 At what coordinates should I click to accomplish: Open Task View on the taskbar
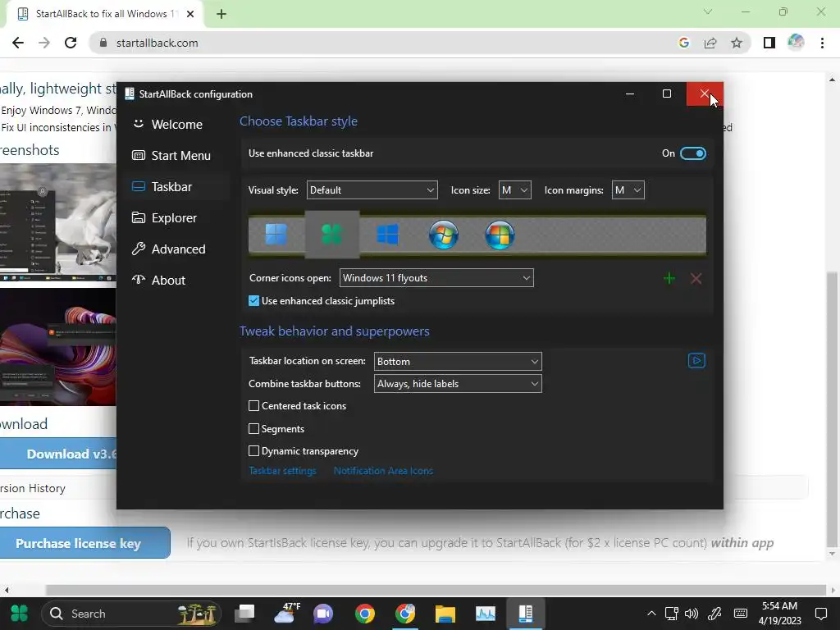pos(244,614)
